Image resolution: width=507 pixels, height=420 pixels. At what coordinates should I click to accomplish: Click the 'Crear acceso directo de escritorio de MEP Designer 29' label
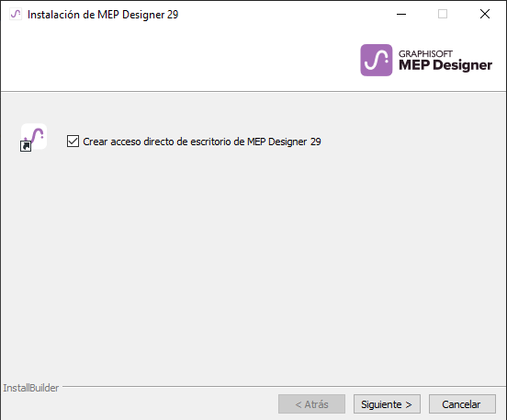click(x=202, y=142)
